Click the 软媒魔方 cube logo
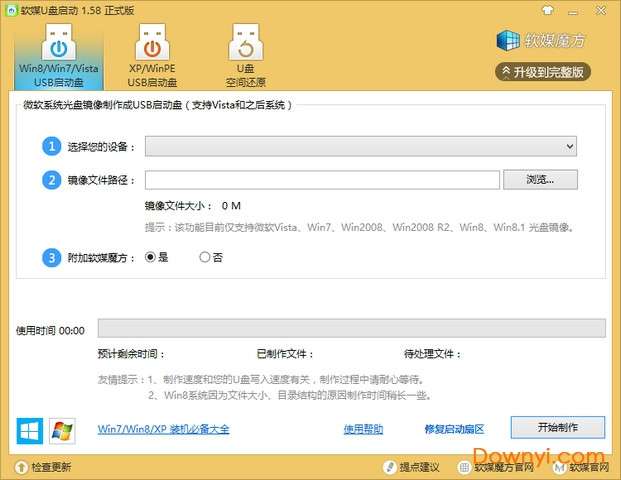621x480 pixels. tap(508, 40)
